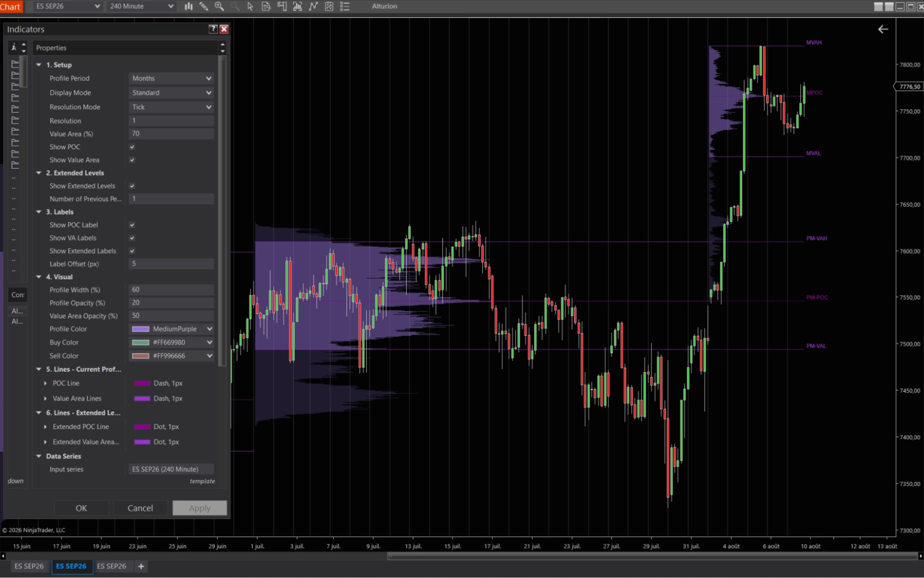This screenshot has width=924, height=578.
Task: Click the Profile Width (%) input field
Action: [172, 290]
